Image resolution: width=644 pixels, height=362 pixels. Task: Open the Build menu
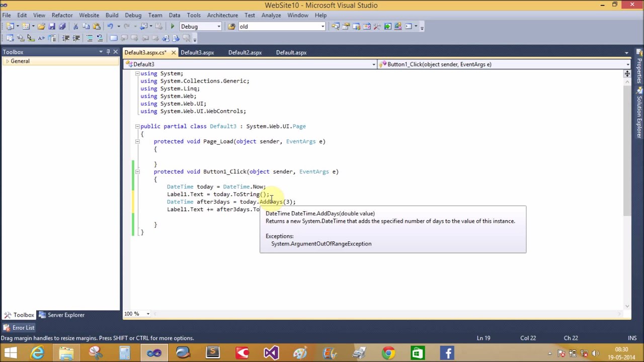point(112,15)
